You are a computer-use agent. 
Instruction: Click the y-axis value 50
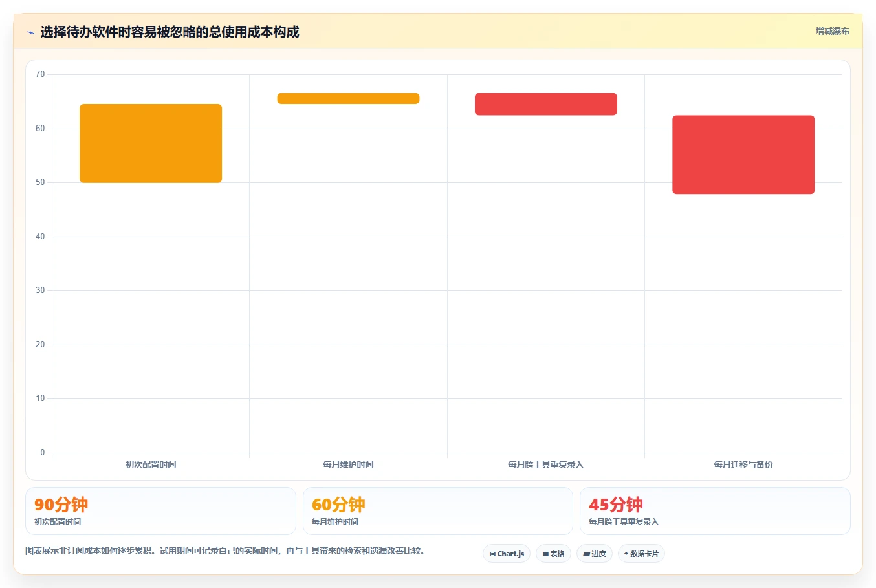pyautogui.click(x=40, y=182)
